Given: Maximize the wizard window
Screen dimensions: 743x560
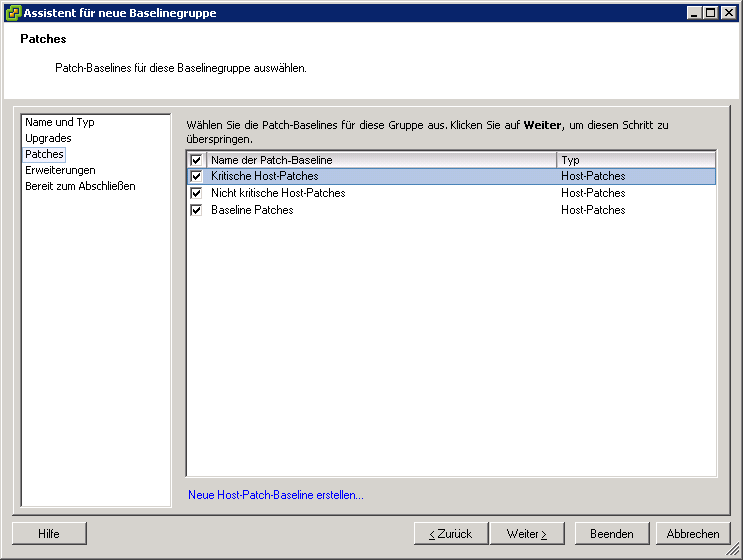Looking at the screenshot, I should (711, 13).
